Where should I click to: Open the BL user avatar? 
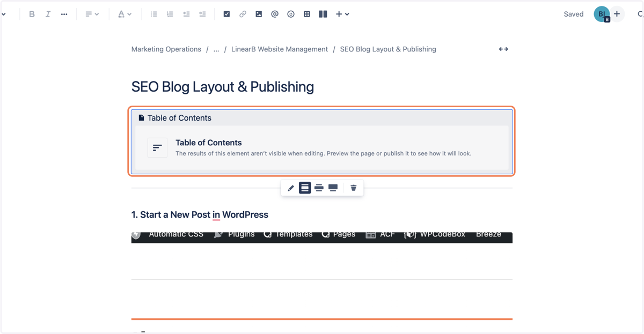602,14
